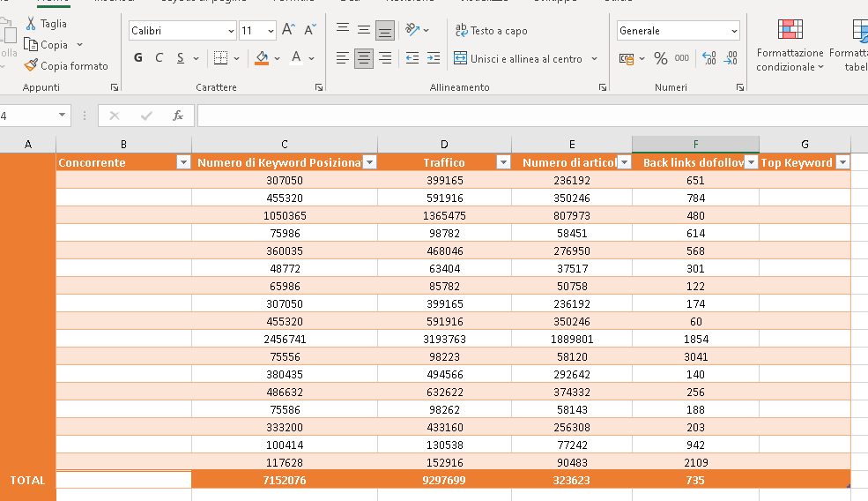Open the Copia dropdown arrow

tap(79, 44)
